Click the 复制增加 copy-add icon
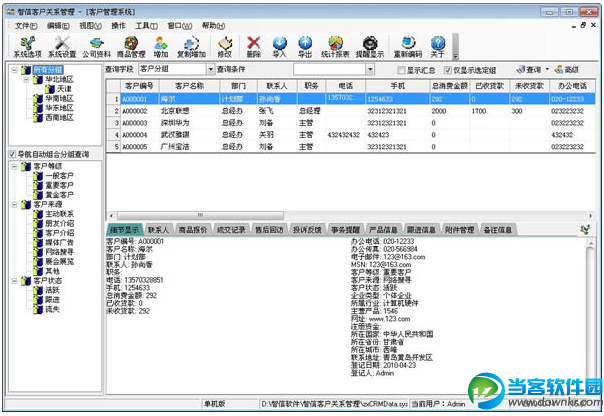This screenshot has height=416, width=604. click(191, 47)
